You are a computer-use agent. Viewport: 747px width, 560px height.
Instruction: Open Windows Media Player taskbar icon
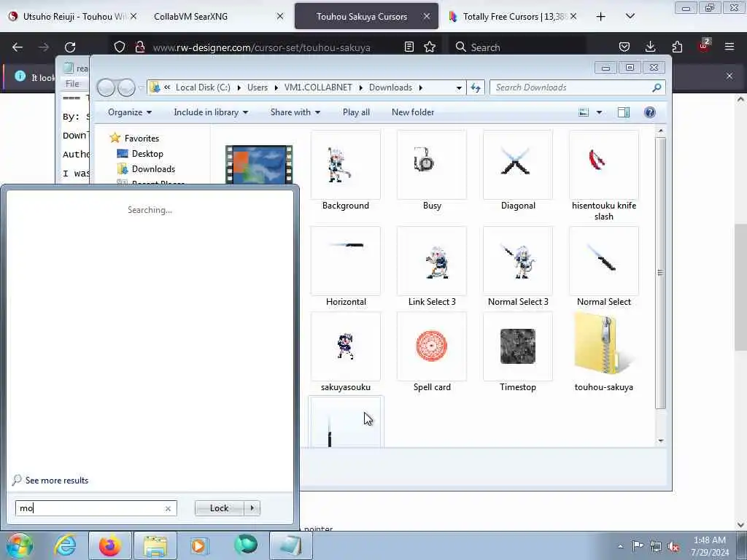(199, 545)
